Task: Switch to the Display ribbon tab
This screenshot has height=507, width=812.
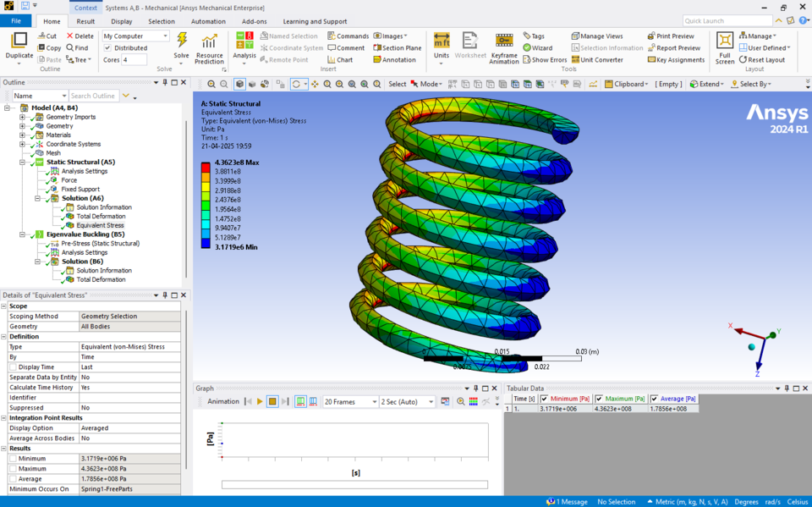Action: pyautogui.click(x=122, y=21)
